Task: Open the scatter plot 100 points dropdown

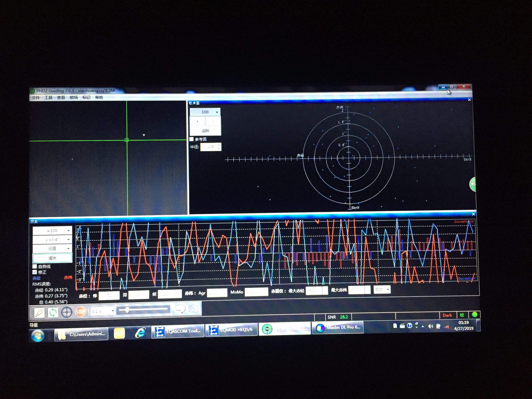Action: 205,112
